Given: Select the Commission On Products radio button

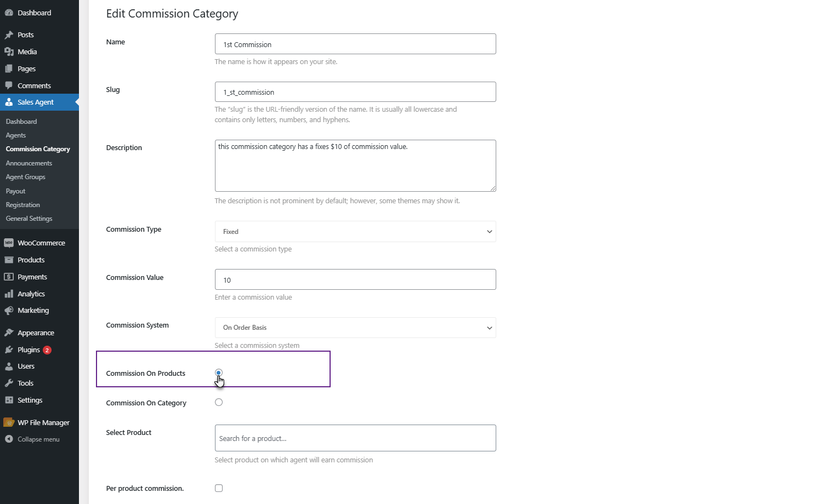Looking at the screenshot, I should 219,373.
